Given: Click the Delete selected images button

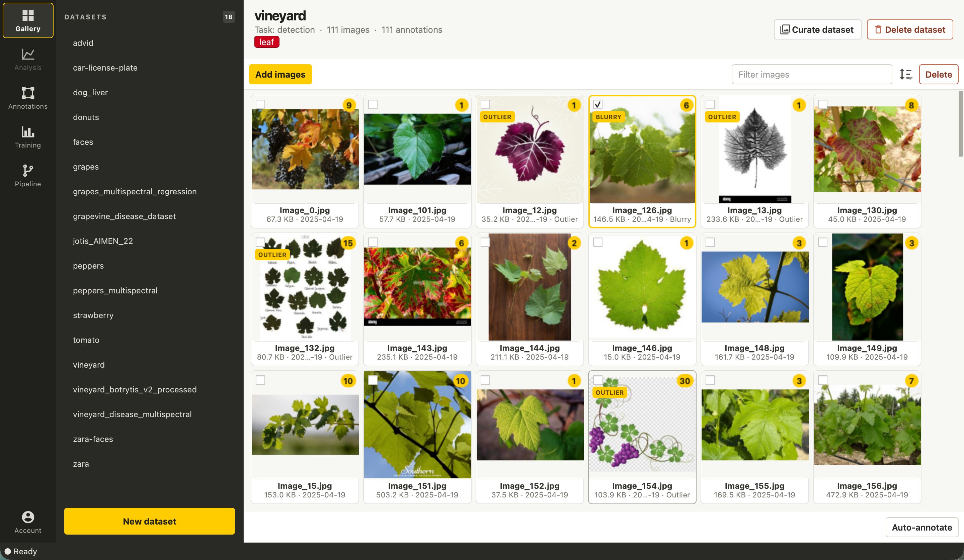Looking at the screenshot, I should [938, 74].
